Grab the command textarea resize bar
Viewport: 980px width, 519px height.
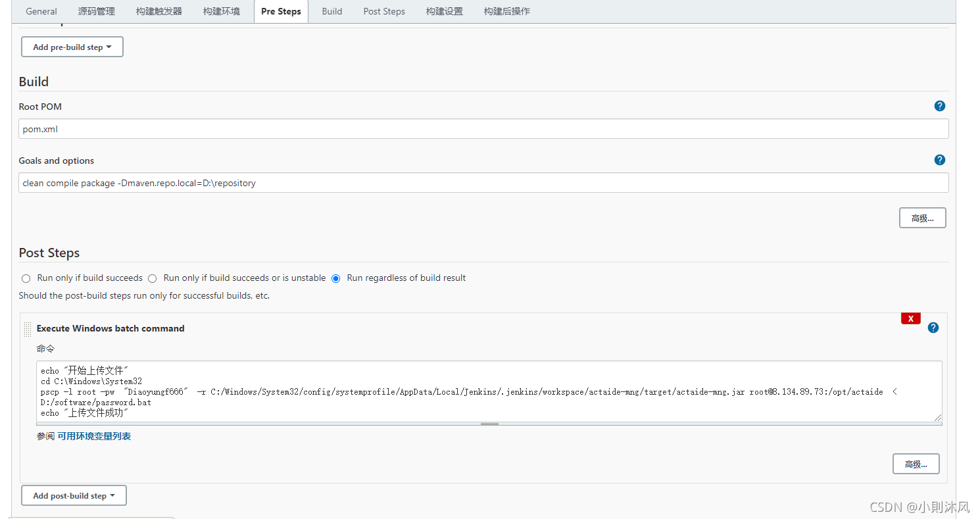(x=489, y=424)
